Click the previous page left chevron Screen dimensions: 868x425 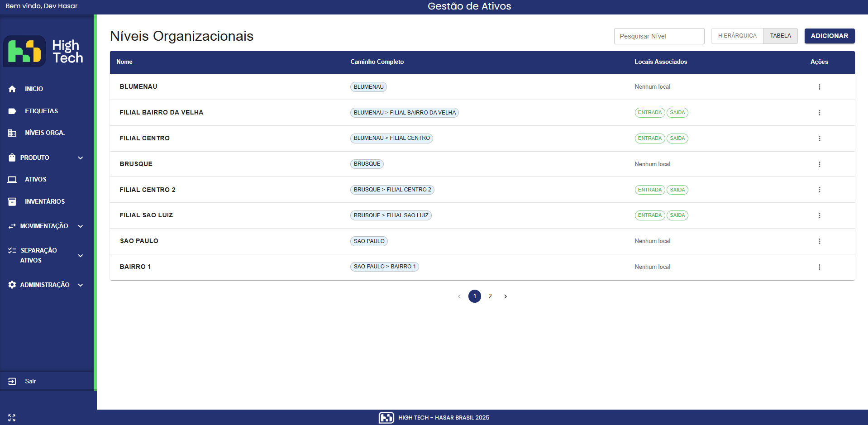pos(459,296)
